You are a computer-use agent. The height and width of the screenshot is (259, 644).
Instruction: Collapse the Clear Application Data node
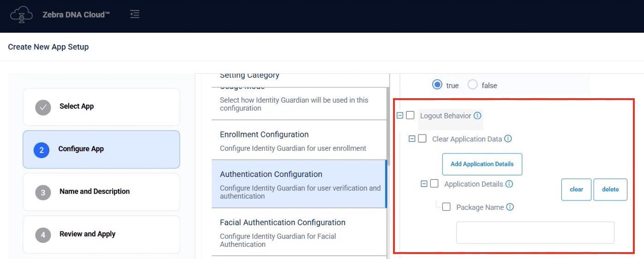point(412,139)
